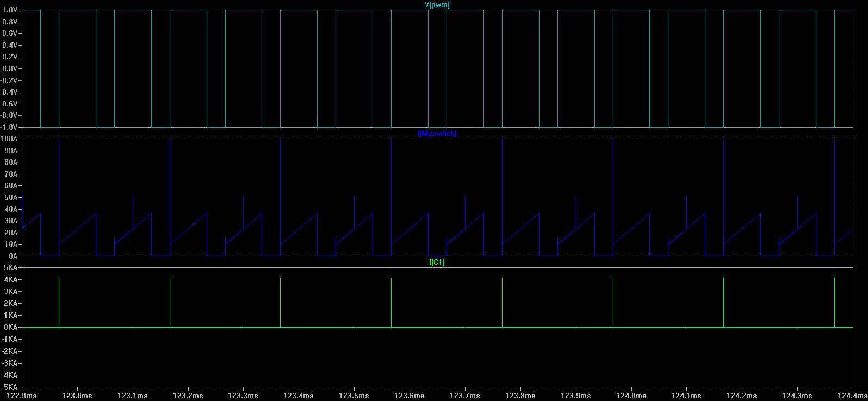The height and width of the screenshot is (401, 868).
Task: Click the 123.0ms time axis label
Action: point(77,396)
